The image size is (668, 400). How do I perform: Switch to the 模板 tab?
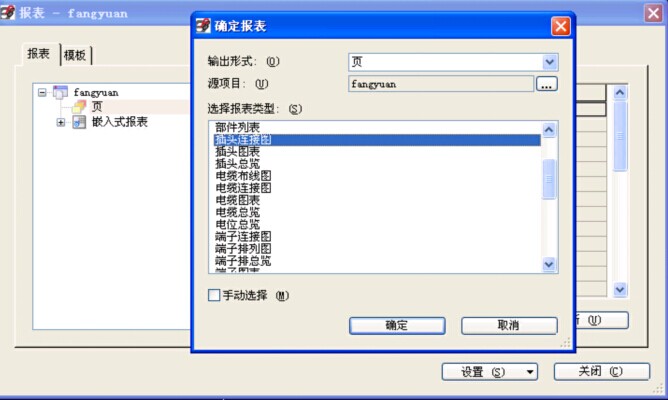tap(75, 56)
